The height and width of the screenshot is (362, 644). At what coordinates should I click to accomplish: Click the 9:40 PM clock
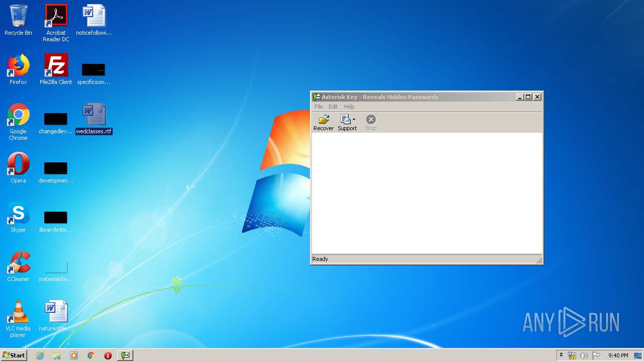coord(618,355)
